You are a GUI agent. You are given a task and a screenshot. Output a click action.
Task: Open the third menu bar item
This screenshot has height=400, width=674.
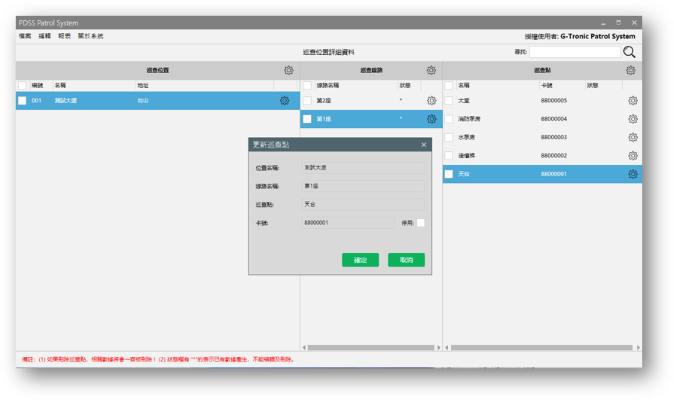click(x=64, y=36)
